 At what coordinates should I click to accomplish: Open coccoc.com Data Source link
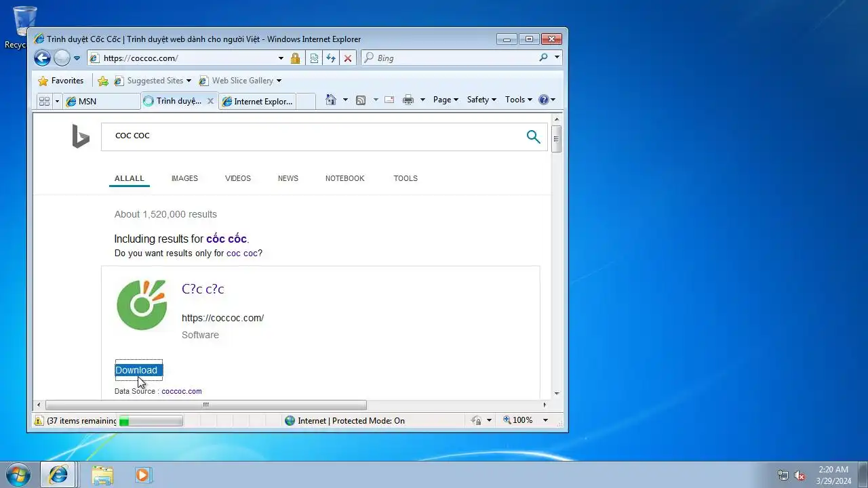(x=182, y=391)
